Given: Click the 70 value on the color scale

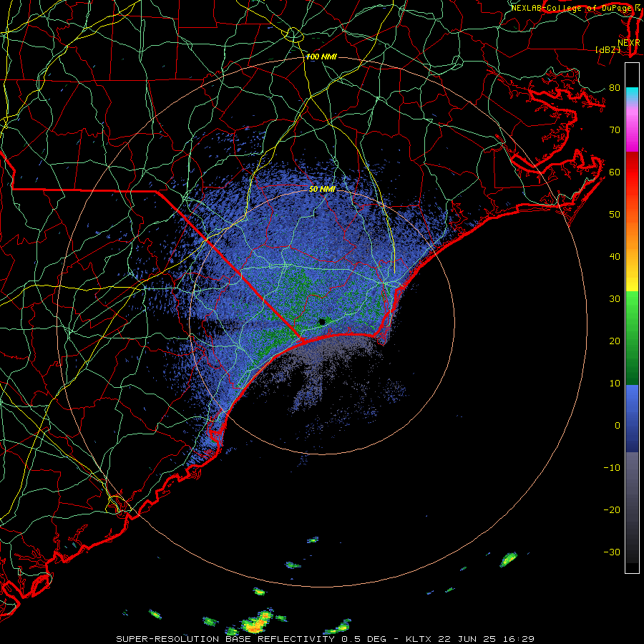Looking at the screenshot, I should pos(615,130).
